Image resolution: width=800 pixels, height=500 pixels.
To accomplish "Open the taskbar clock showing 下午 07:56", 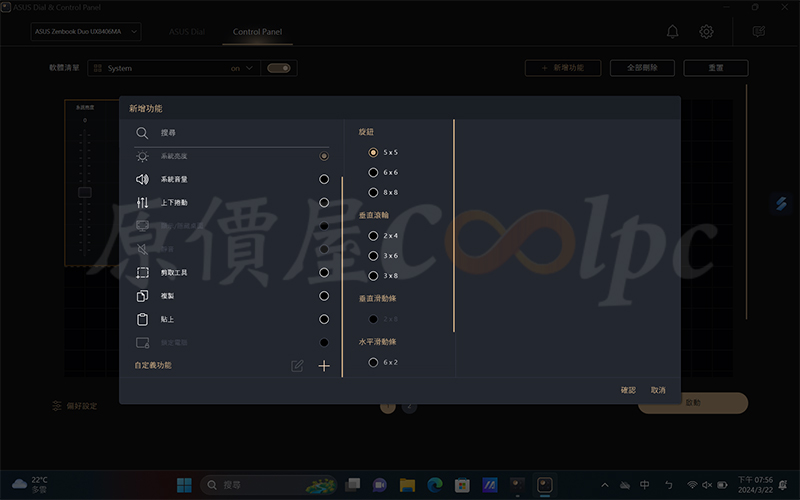I will [x=756, y=485].
